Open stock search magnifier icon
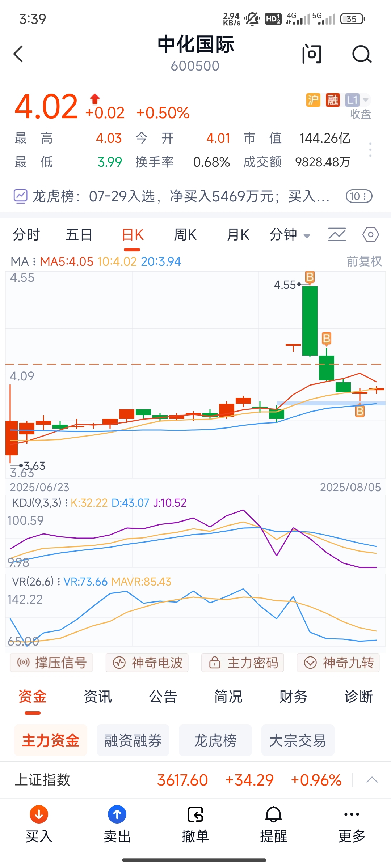Image resolution: width=391 pixels, height=868 pixels. pyautogui.click(x=362, y=54)
